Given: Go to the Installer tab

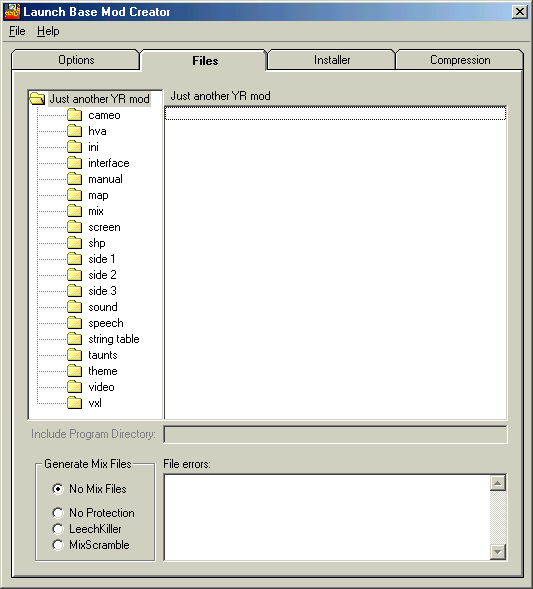Looking at the screenshot, I should point(332,60).
